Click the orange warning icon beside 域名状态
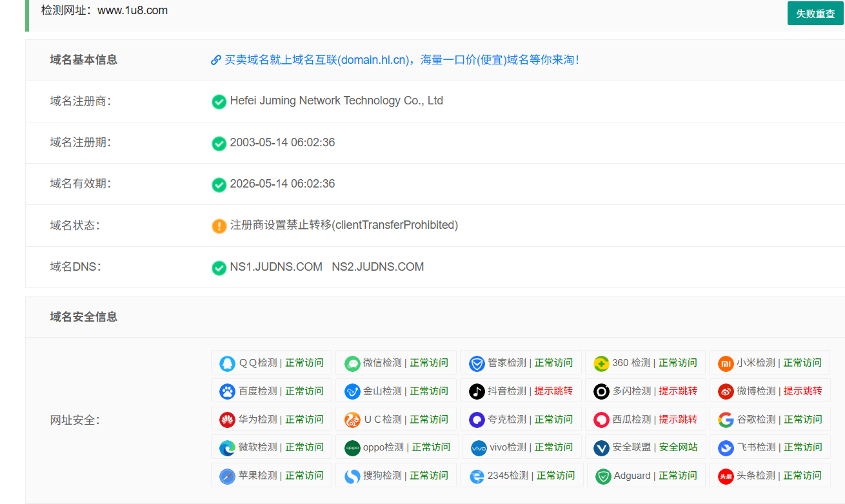Viewport: 845px width, 504px height. [219, 226]
